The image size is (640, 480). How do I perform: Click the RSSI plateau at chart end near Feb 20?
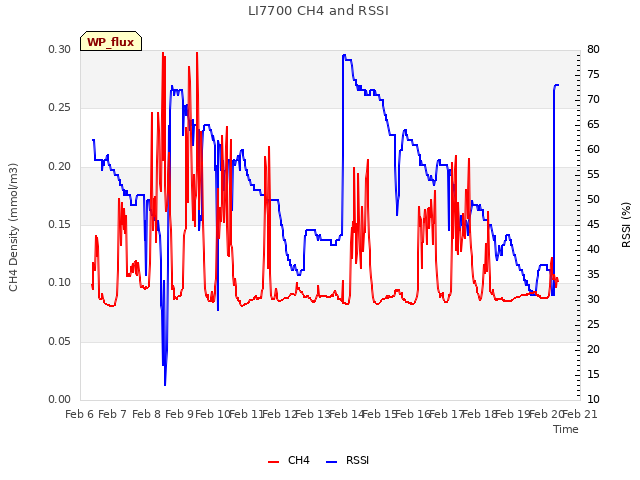click(x=557, y=85)
